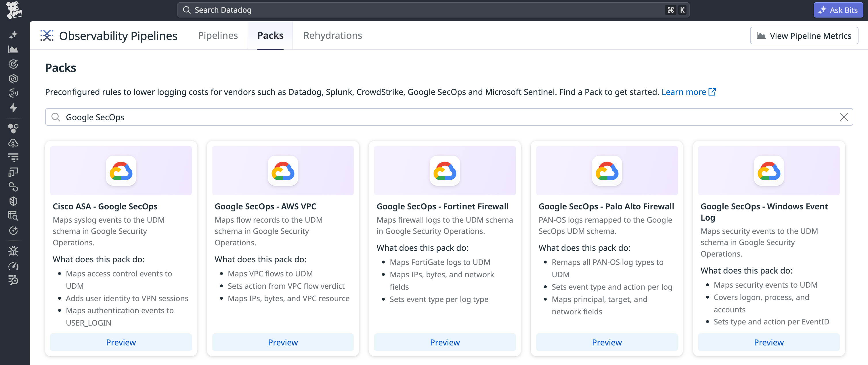The image size is (868, 365).
Task: Open the table magnifier sidebar icon
Action: (14, 216)
